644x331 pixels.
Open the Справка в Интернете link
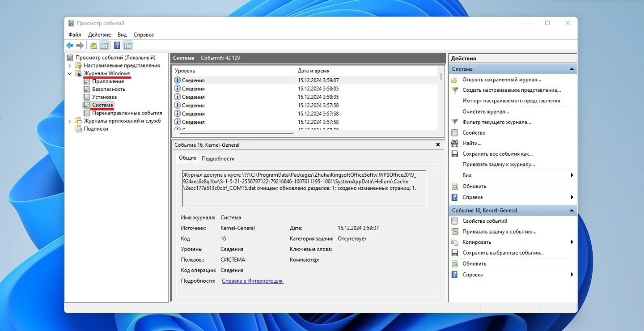click(x=253, y=281)
